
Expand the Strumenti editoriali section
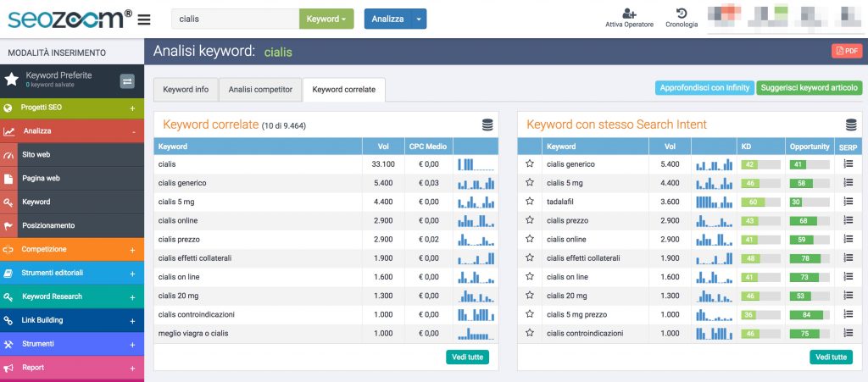point(132,274)
